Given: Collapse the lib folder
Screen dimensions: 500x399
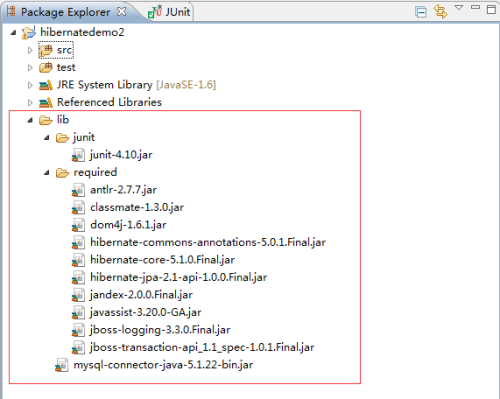Looking at the screenshot, I should [x=30, y=120].
